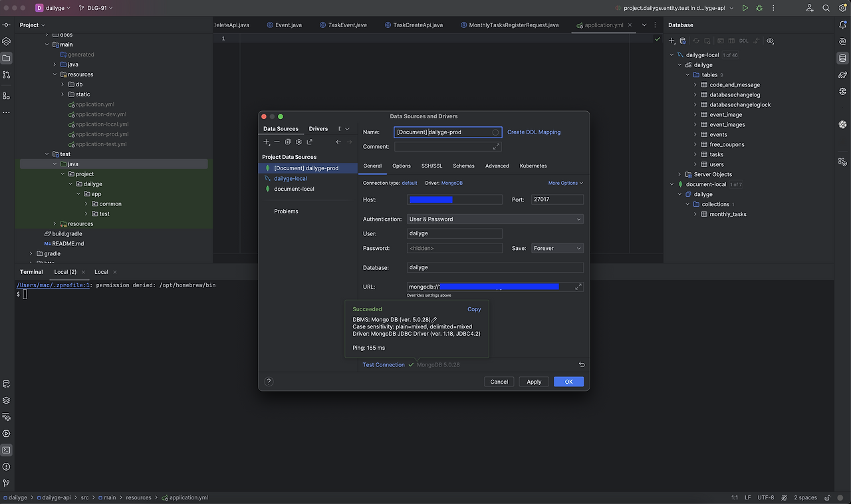Open the Git tool window icon in the sidebar
The height and width of the screenshot is (504, 851).
7,483
